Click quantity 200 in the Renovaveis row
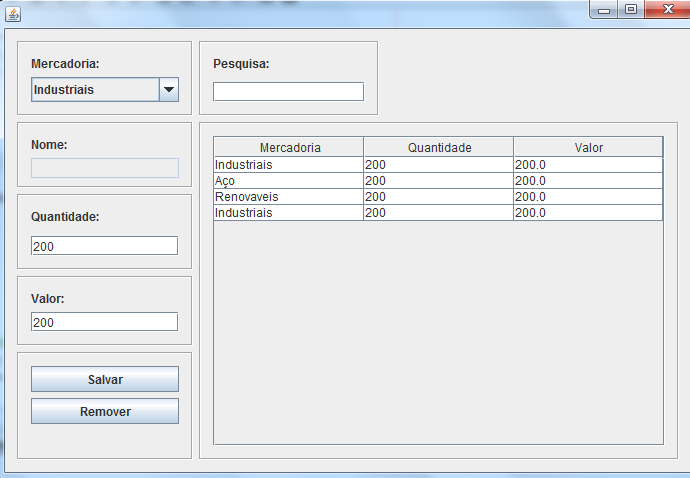 click(x=438, y=197)
